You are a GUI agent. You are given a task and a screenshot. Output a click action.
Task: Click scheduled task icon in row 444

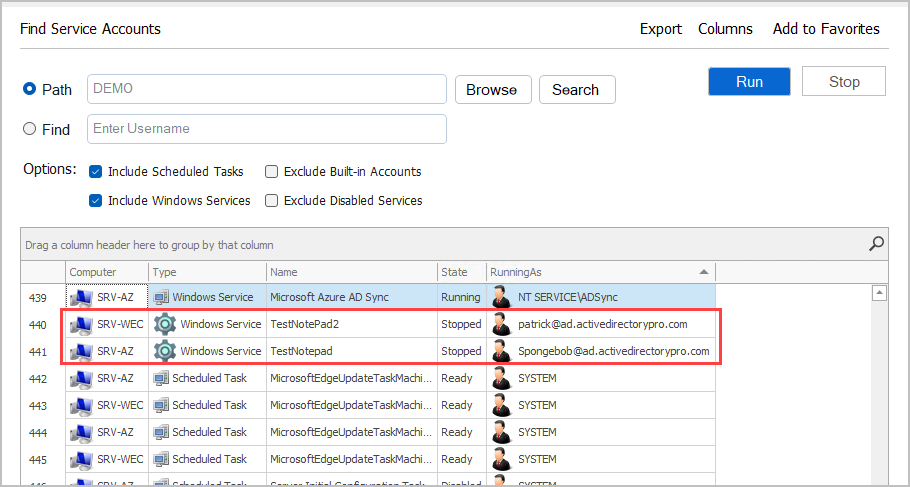(x=161, y=432)
